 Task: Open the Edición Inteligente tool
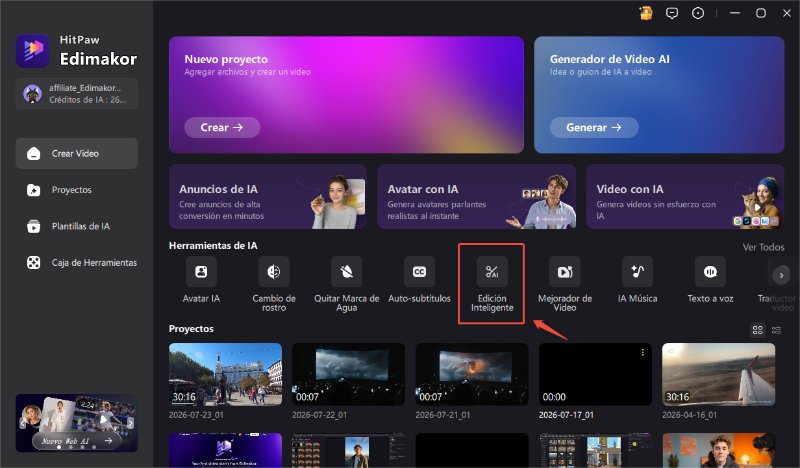tap(492, 284)
